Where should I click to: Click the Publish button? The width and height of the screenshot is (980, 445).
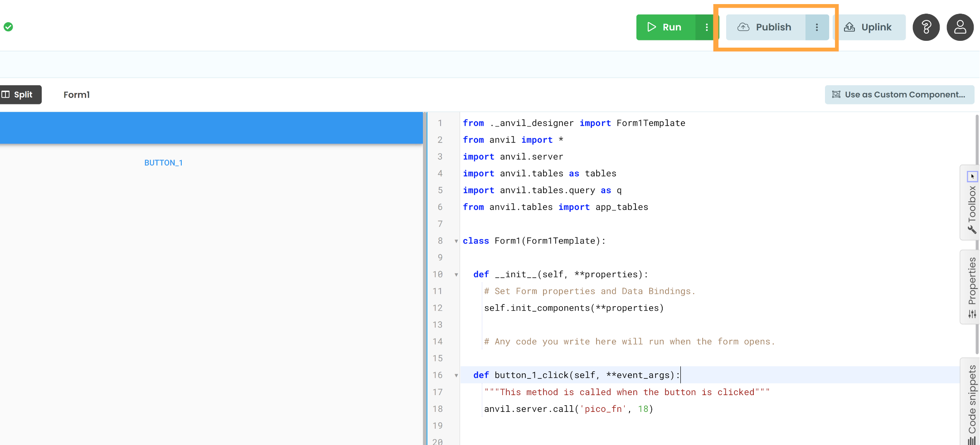(x=773, y=27)
